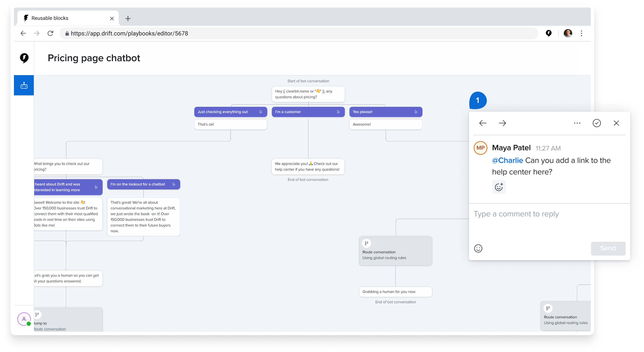The image size is (644, 352).
Task: Click the bot playbooks sidebar icon
Action: point(24,85)
